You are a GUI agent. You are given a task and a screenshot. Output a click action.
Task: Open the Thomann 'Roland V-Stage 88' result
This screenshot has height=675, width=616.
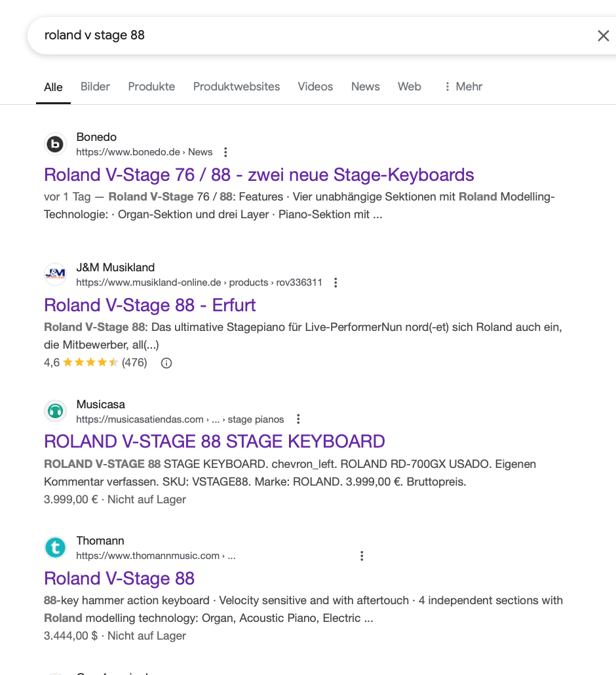tap(119, 579)
